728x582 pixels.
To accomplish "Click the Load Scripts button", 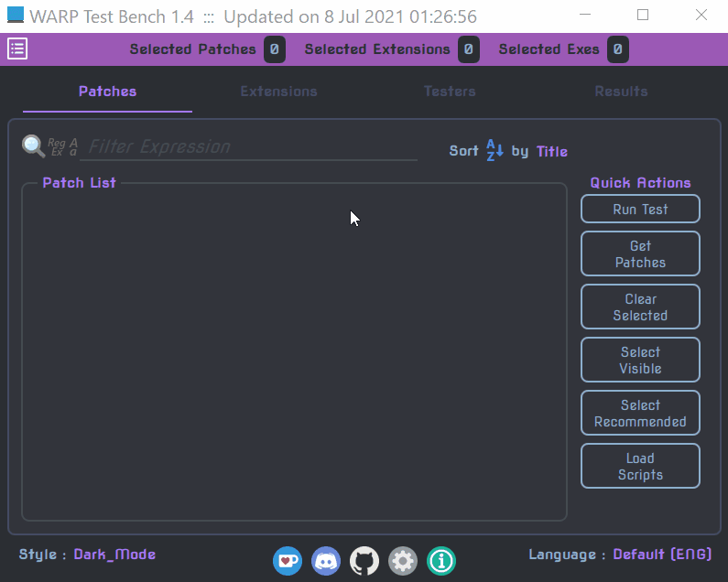I will (x=640, y=466).
